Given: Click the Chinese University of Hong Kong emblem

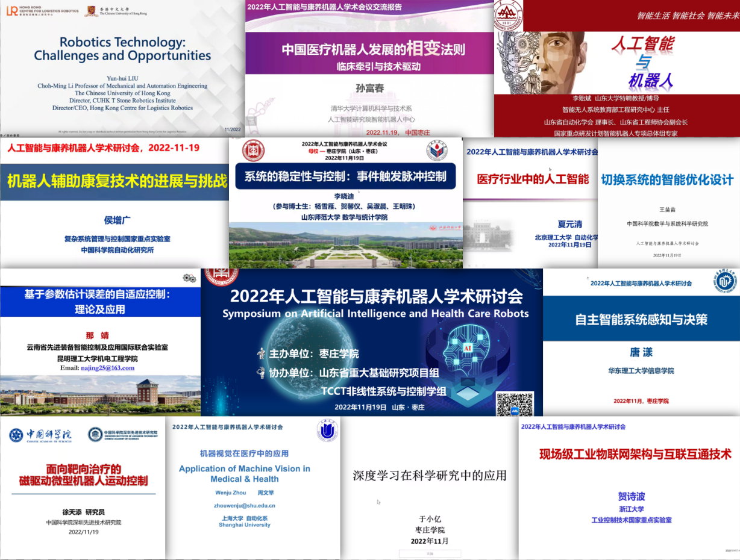Looking at the screenshot, I should pyautogui.click(x=89, y=11).
